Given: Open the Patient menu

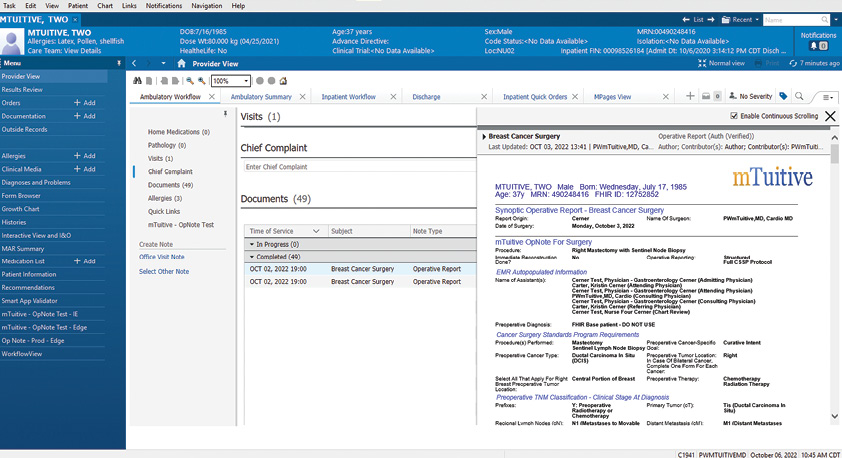Looking at the screenshot, I should 78,6.
